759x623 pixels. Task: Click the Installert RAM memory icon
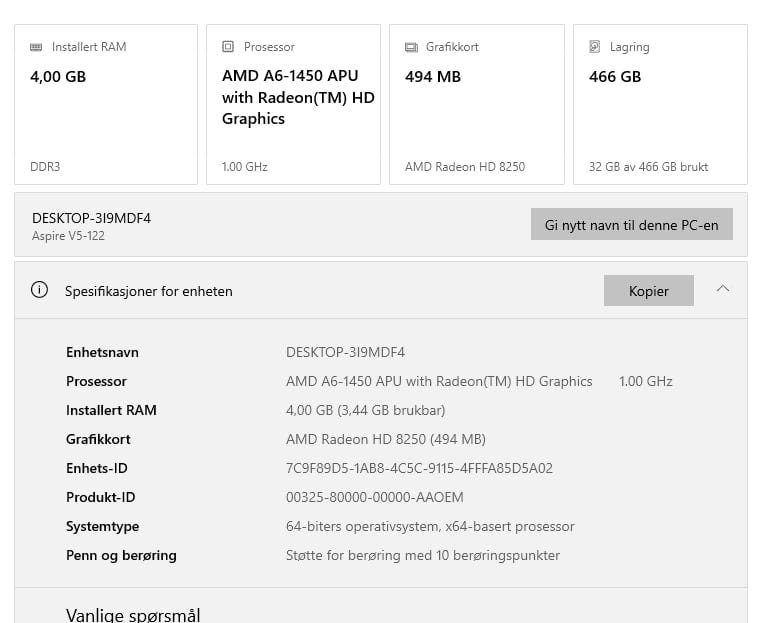point(36,47)
